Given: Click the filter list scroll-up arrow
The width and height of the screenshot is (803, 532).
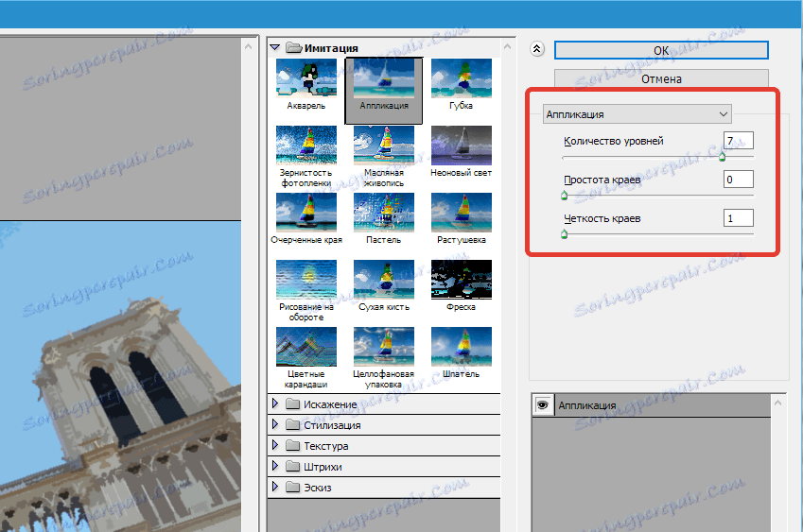Looking at the screenshot, I should coord(508,46).
